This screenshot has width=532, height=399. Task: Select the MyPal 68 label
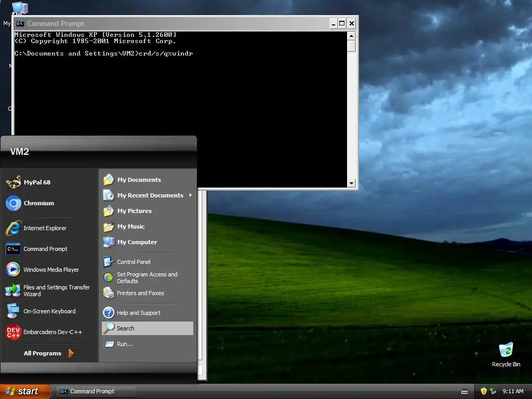37,182
